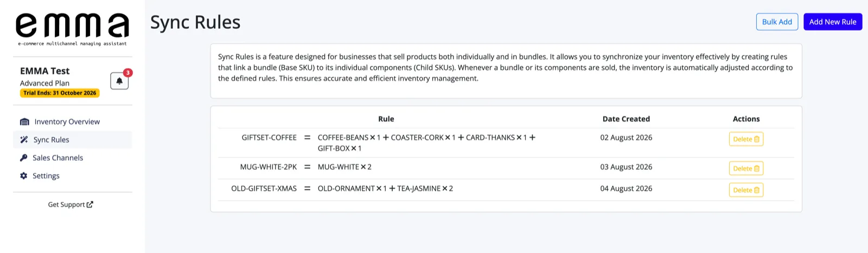Click the notification bell icon
868x253 pixels.
coord(119,81)
